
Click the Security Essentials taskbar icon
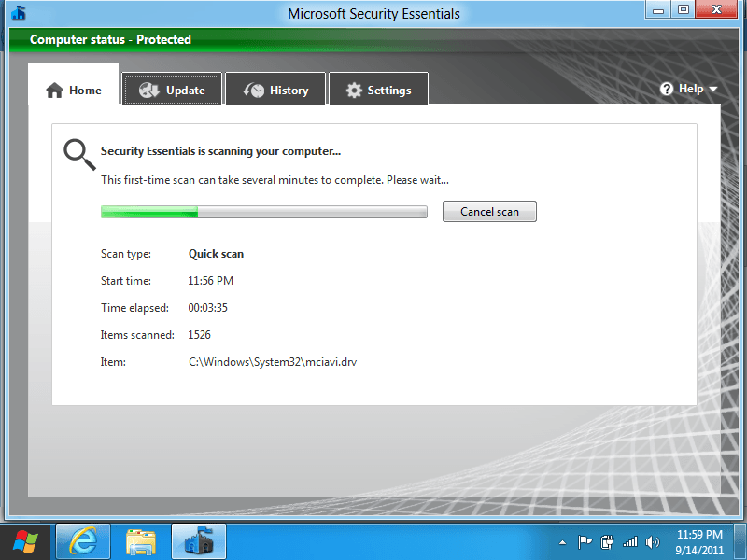point(198,541)
